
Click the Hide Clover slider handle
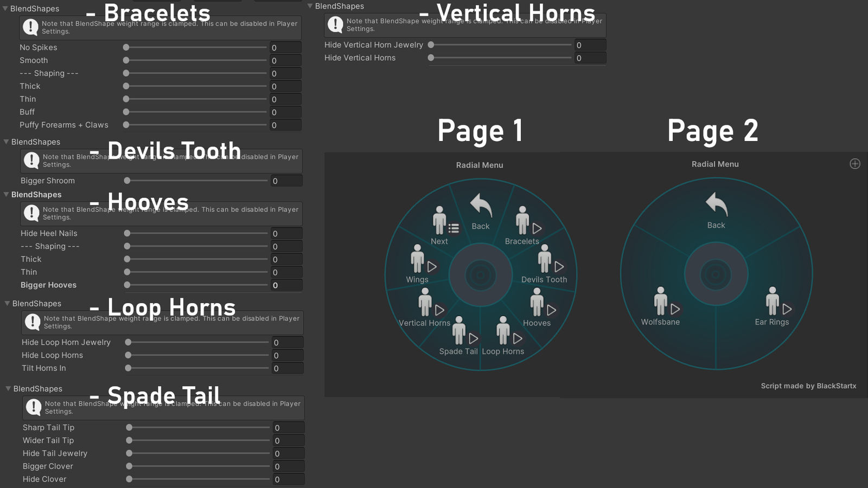point(129,479)
